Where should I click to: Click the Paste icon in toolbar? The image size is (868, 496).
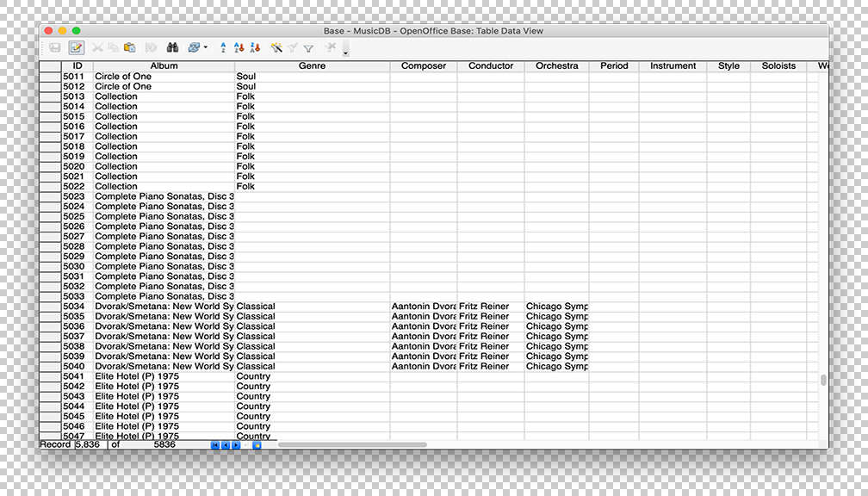[129, 48]
